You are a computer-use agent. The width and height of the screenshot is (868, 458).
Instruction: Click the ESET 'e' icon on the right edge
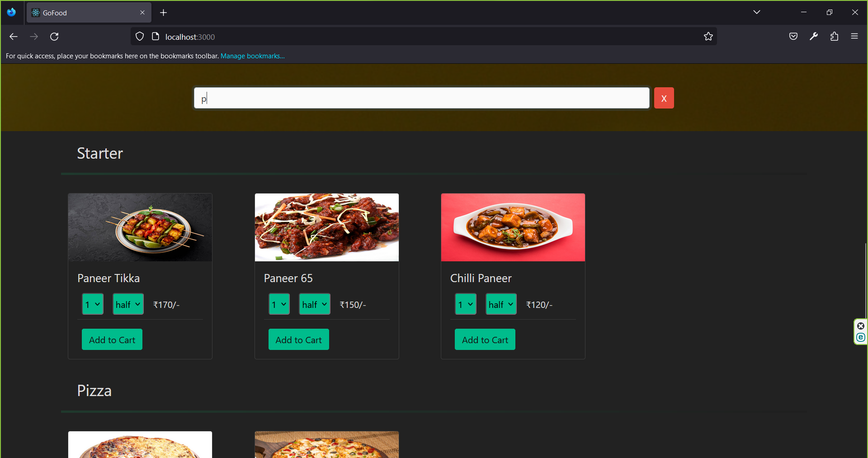(861, 337)
